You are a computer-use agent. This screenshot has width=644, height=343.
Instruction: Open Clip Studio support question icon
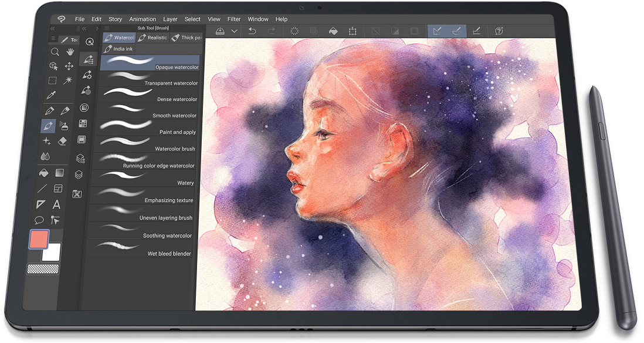tap(499, 31)
